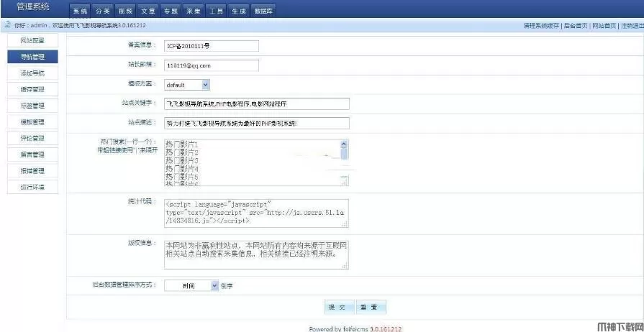
Task: Open the 系统 top navigation tab
Action: 80,11
